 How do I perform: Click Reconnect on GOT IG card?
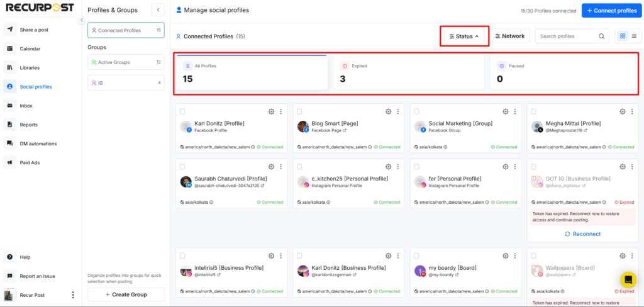(582, 234)
